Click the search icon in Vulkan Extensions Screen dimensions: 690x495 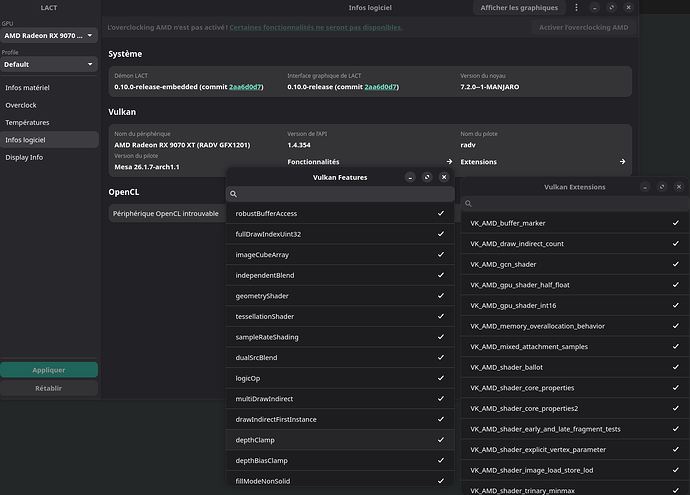pos(468,204)
